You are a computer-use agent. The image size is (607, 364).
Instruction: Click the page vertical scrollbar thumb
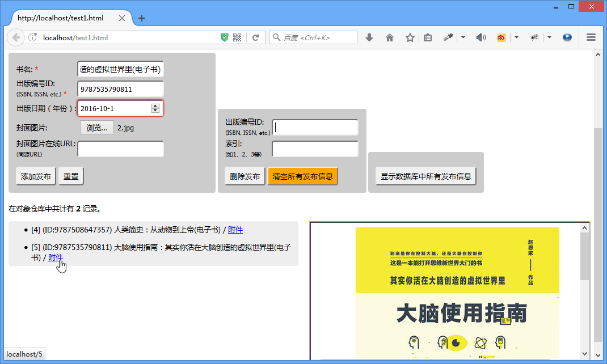[598, 234]
